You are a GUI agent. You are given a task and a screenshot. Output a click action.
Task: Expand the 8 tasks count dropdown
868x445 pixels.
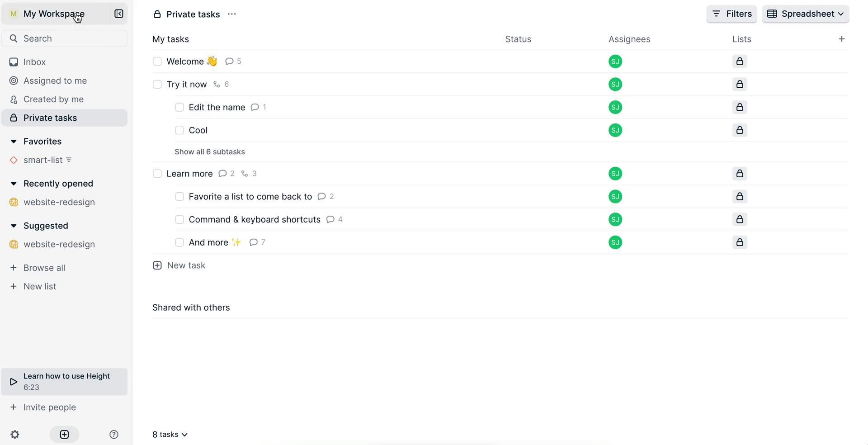170,435
